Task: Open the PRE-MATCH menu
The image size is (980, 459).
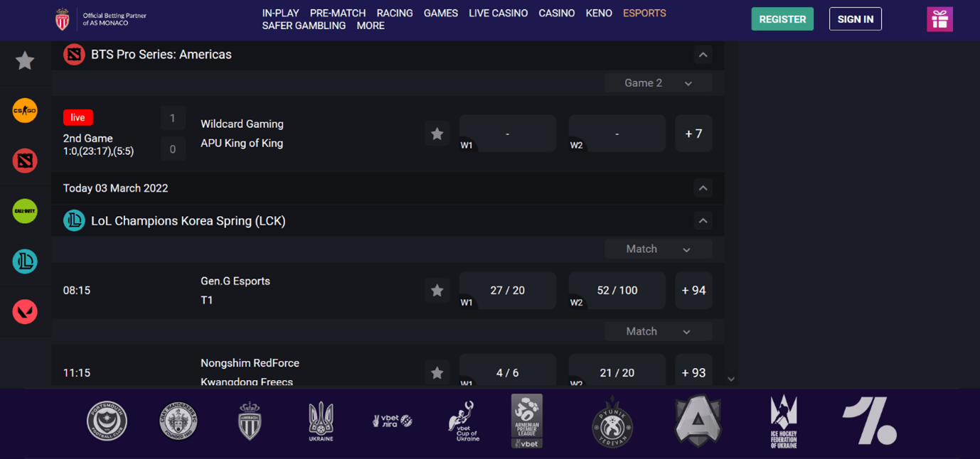Action: point(338,13)
